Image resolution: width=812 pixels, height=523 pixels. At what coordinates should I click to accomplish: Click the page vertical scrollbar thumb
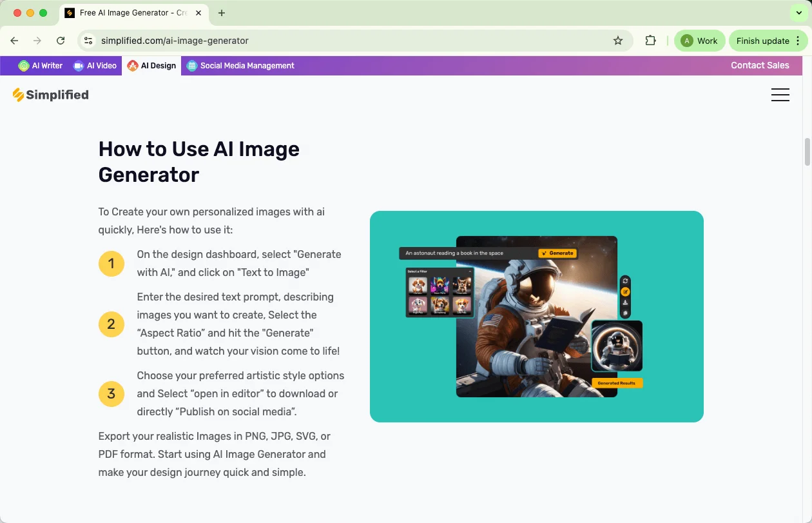click(807, 152)
